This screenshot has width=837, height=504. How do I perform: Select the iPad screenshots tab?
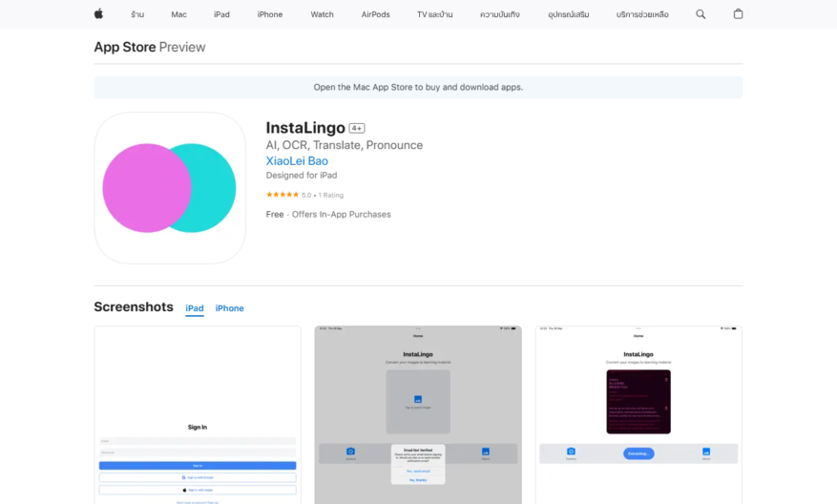195,308
